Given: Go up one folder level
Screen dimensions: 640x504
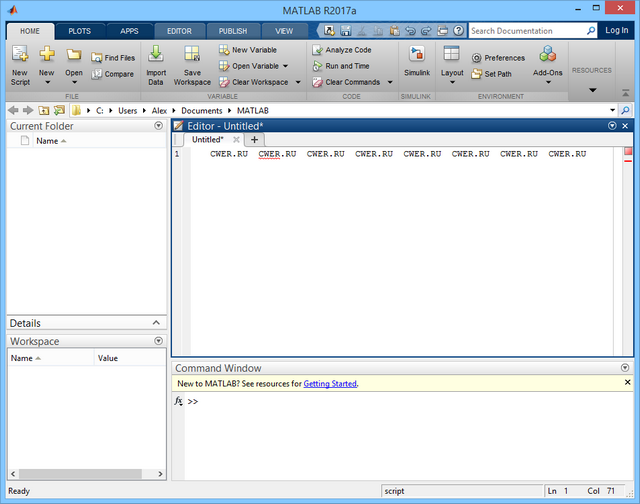Looking at the screenshot, I should click(45, 109).
